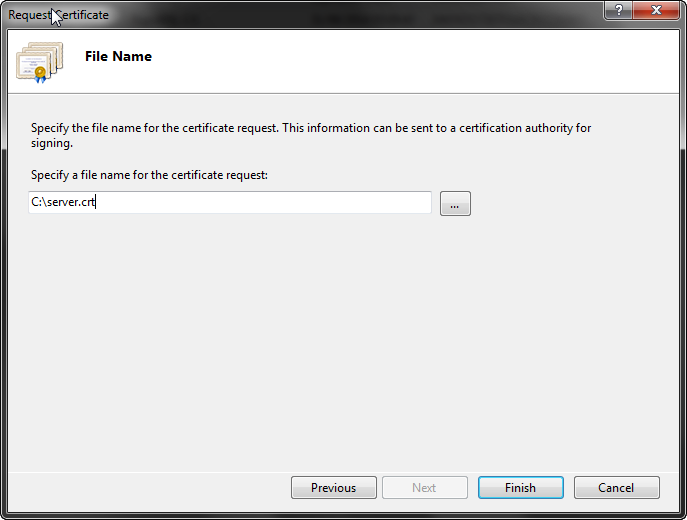This screenshot has height=520, width=687.
Task: Go back with the Previous button
Action: 333,488
